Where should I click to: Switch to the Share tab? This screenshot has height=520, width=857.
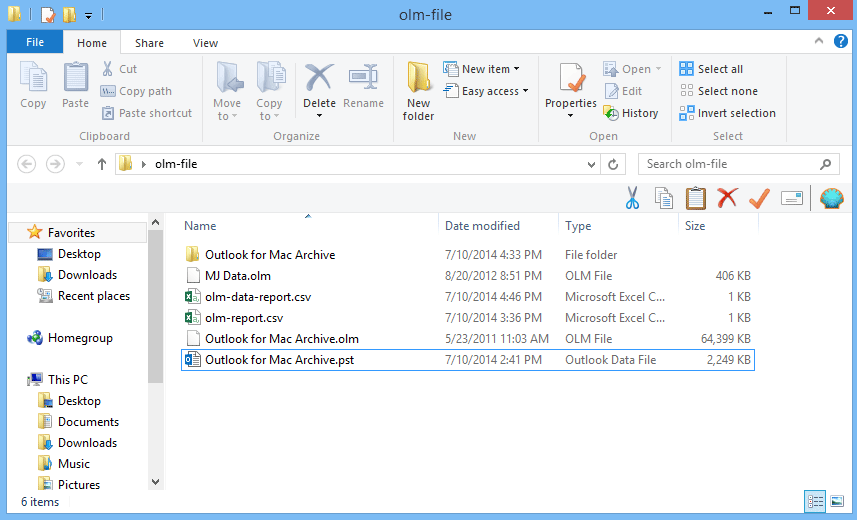149,43
